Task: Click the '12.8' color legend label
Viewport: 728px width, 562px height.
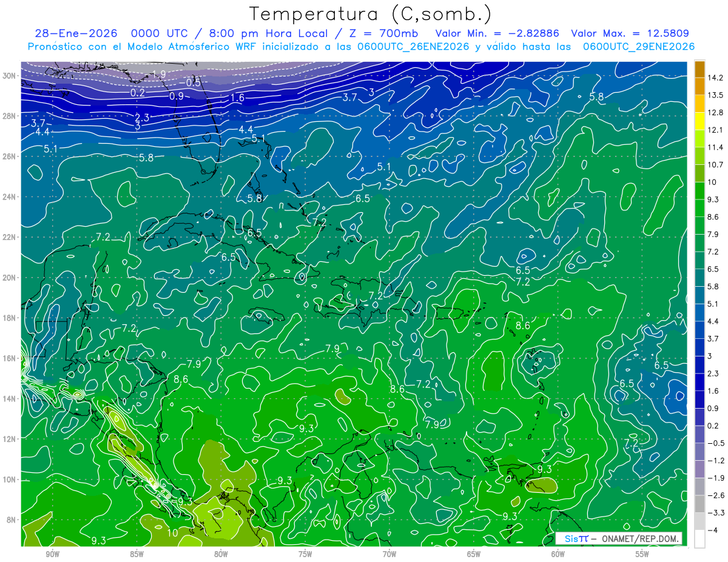Action: (x=715, y=113)
